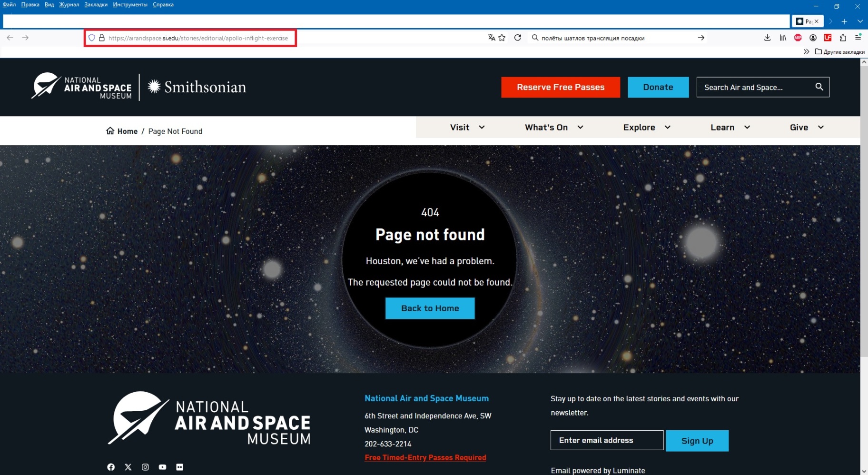Image resolution: width=868 pixels, height=475 pixels.
Task: Open the museum's Instagram page
Action: point(145,467)
